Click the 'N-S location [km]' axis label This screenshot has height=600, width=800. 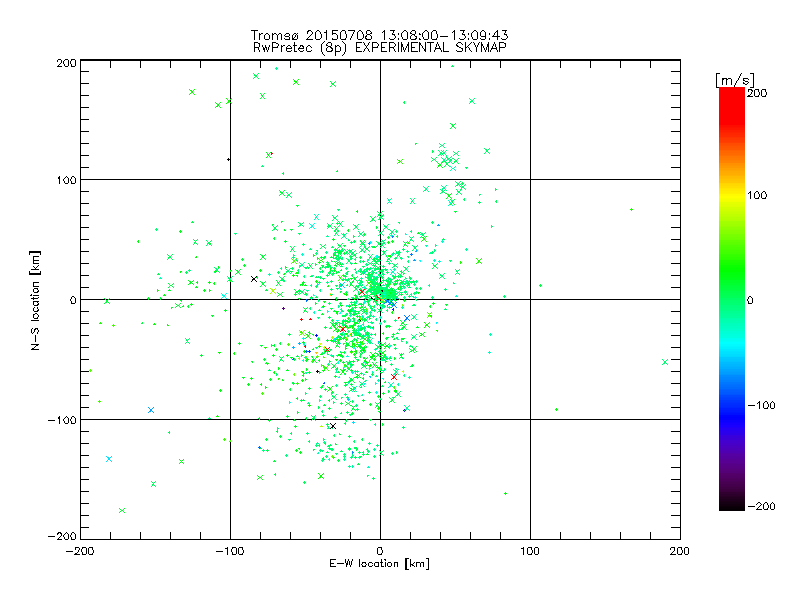pyautogui.click(x=35, y=300)
